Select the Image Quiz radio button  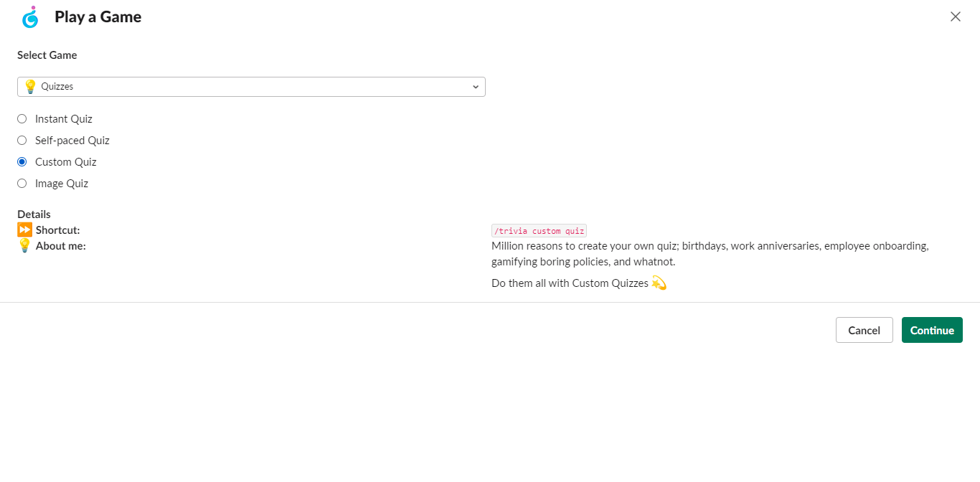[22, 183]
